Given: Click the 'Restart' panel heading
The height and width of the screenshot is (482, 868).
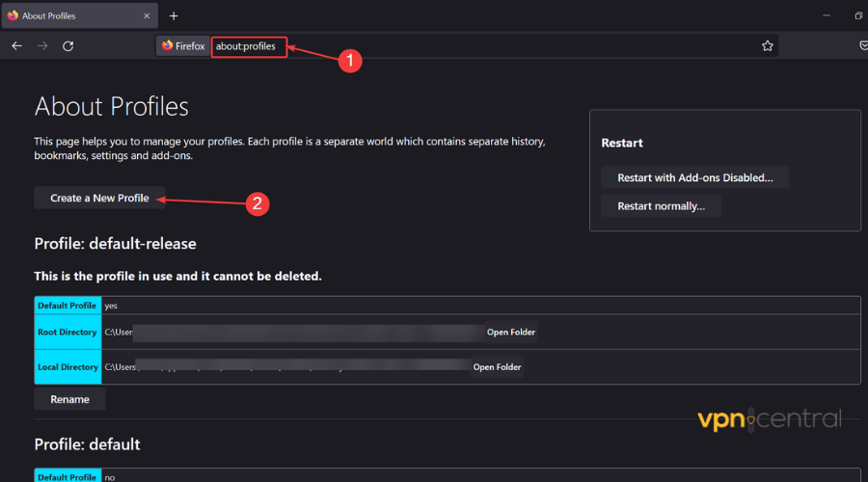Looking at the screenshot, I should tap(622, 143).
